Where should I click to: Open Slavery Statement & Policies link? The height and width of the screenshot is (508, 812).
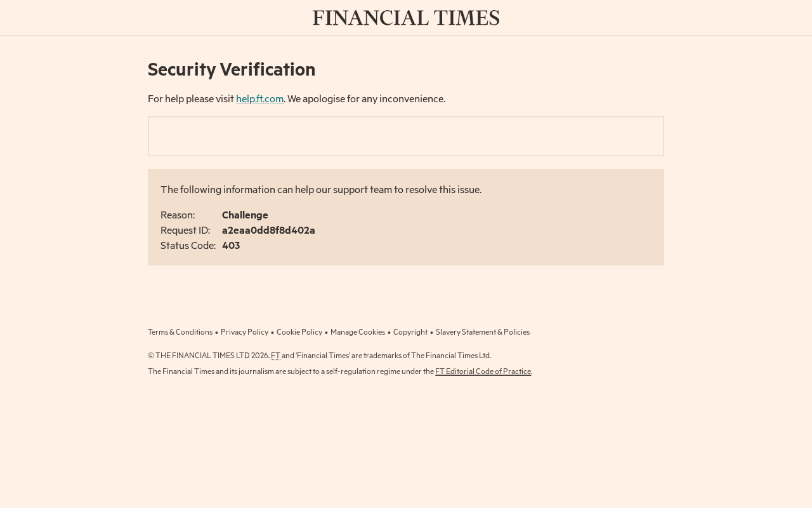pyautogui.click(x=483, y=332)
